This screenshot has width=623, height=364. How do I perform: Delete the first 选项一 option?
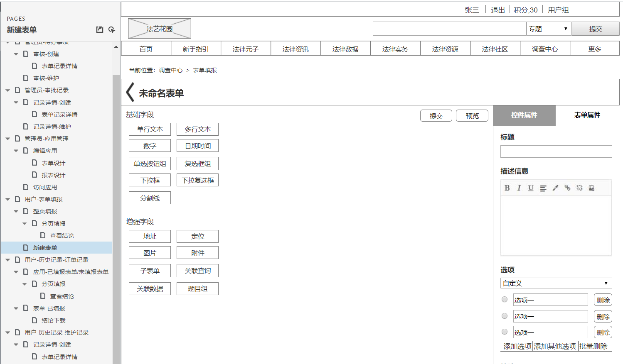[603, 300]
